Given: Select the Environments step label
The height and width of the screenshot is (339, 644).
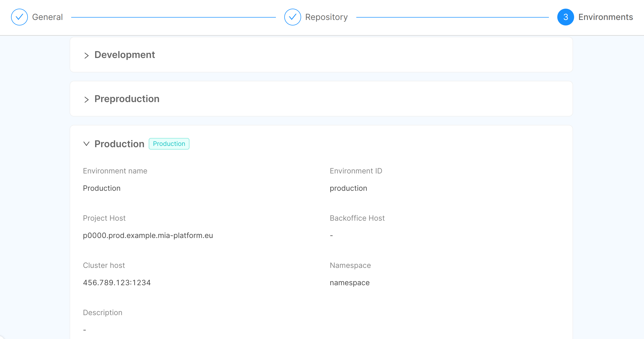Looking at the screenshot, I should click(605, 17).
